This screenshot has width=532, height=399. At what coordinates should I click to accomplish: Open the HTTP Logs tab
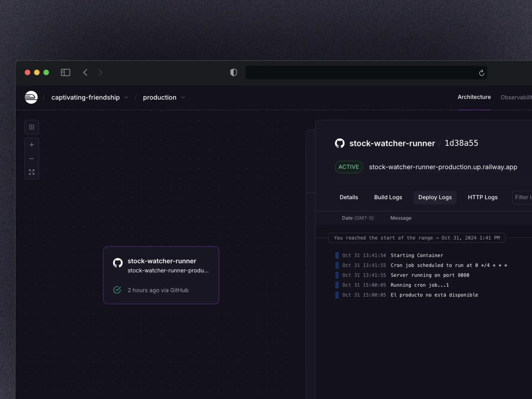click(x=483, y=197)
